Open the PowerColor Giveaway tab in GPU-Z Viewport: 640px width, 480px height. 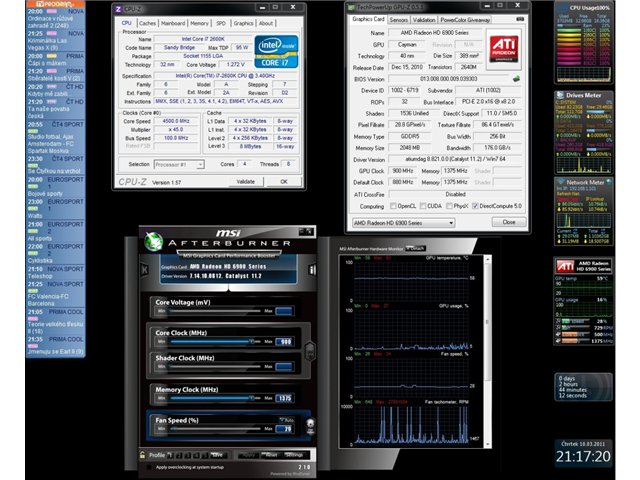pyautogui.click(x=464, y=20)
